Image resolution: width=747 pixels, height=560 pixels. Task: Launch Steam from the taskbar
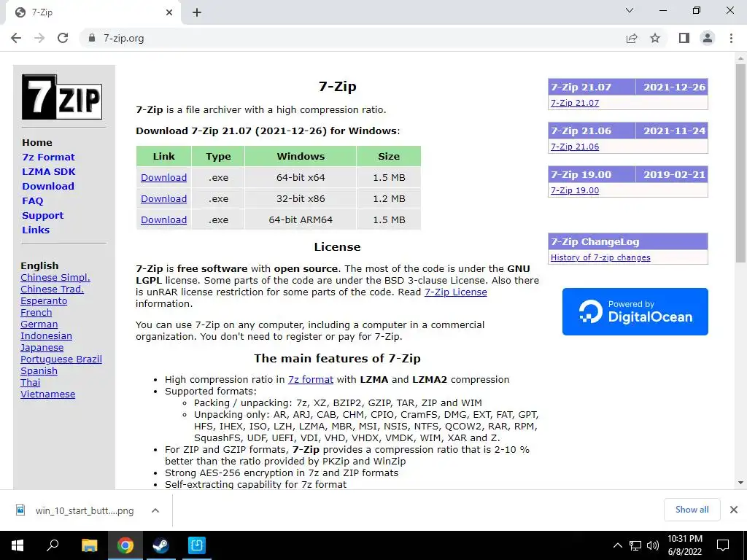coord(160,545)
